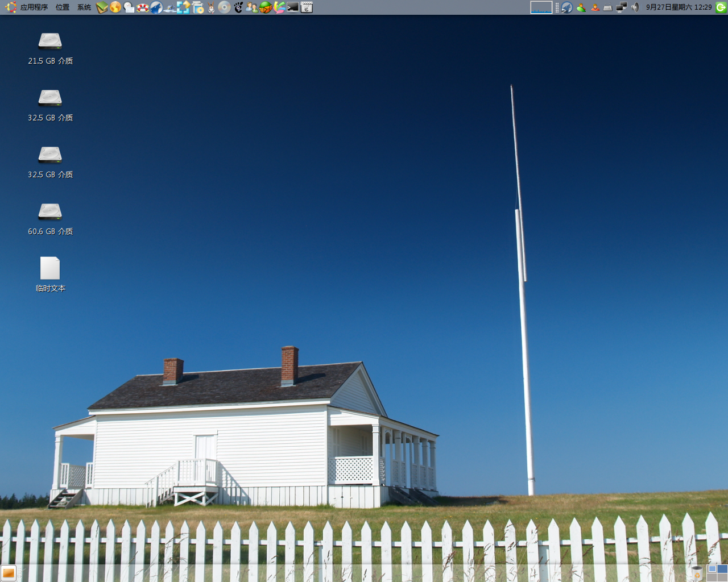Launch the clapperboard video player icon

coord(307,7)
